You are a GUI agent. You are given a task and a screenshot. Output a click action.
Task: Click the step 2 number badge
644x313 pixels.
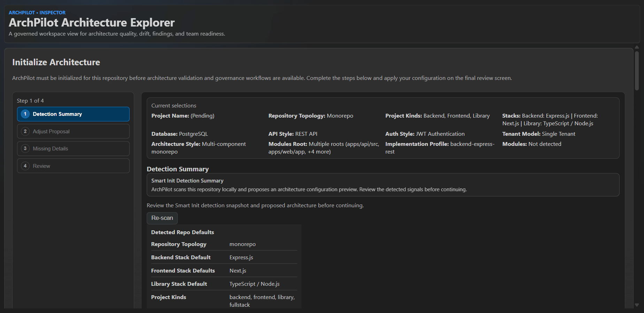pyautogui.click(x=25, y=131)
